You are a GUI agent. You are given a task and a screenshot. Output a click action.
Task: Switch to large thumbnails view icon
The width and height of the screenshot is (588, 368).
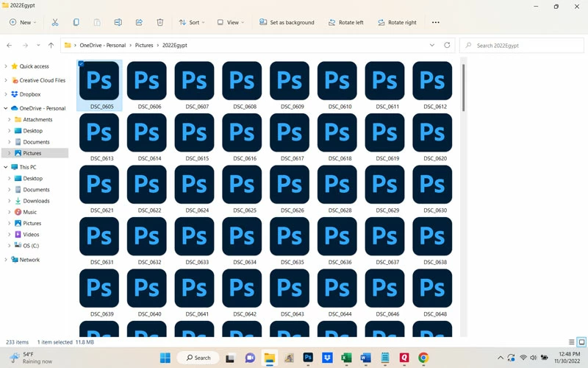tap(581, 342)
